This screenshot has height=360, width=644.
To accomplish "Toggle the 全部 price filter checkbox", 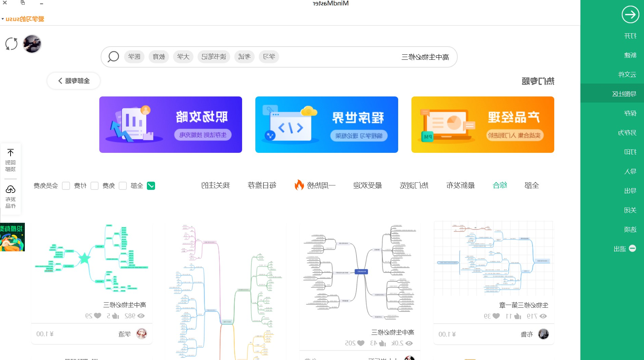I will click(151, 185).
